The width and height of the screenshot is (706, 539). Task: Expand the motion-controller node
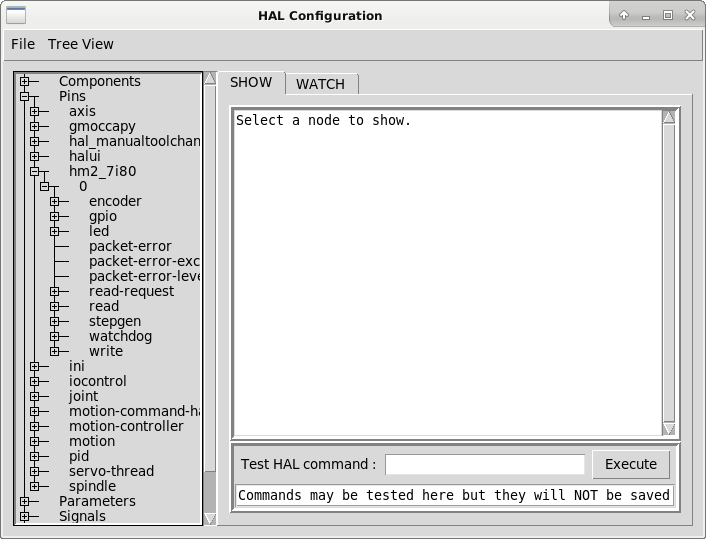35,426
